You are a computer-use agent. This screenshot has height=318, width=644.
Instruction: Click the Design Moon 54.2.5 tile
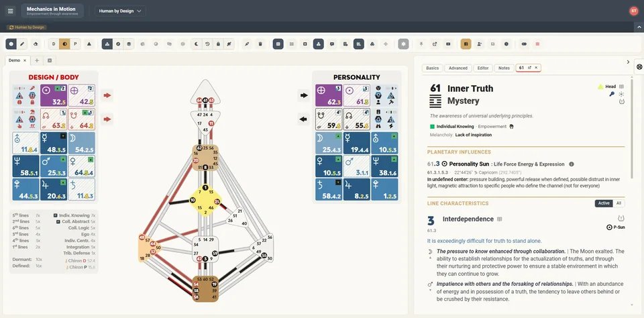tap(81, 143)
